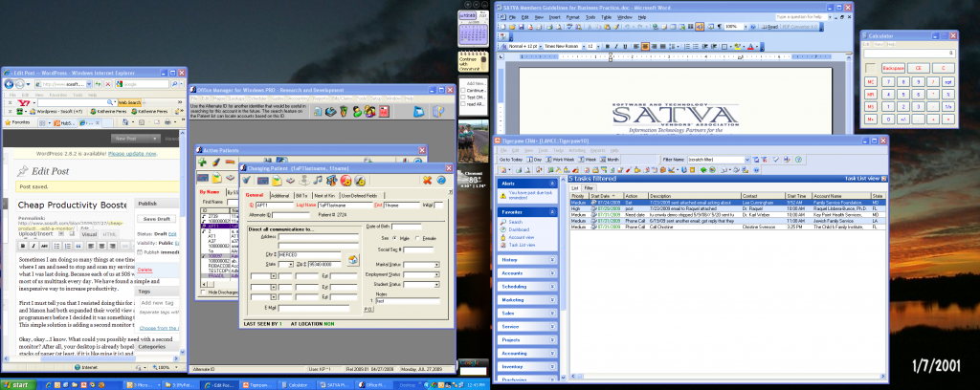Click blue help icon in Changing Patient toolbar
Viewport: 980px width, 390px height.
coord(441,181)
